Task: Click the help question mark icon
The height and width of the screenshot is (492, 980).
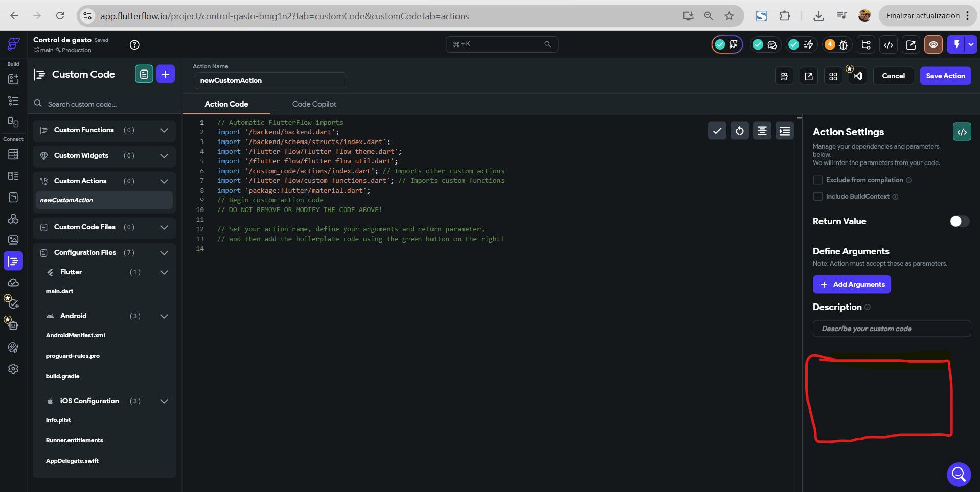Action: click(134, 45)
